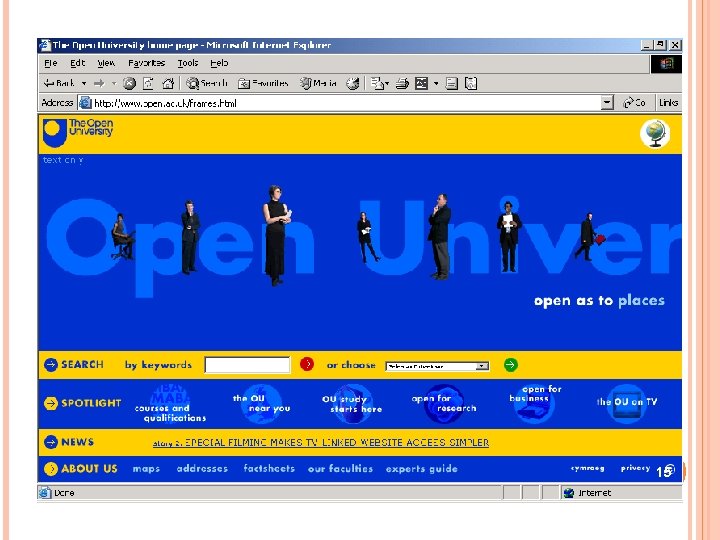
Task: Expand the address bar dropdown arrow
Action: (607, 103)
